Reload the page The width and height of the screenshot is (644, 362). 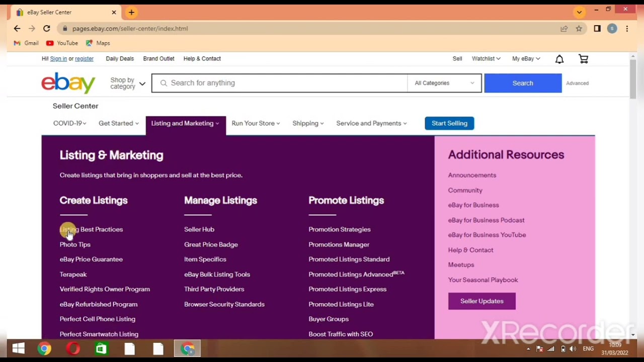click(x=46, y=29)
